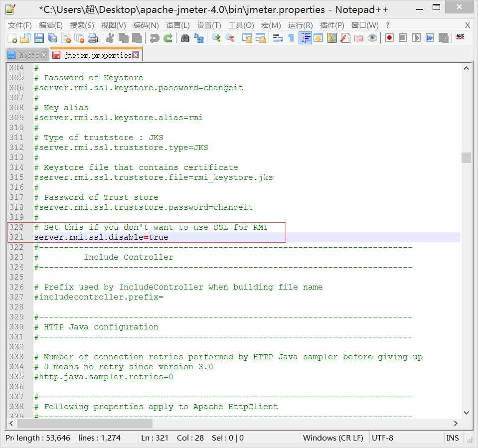Cut selection with the scissors icon

point(110,38)
